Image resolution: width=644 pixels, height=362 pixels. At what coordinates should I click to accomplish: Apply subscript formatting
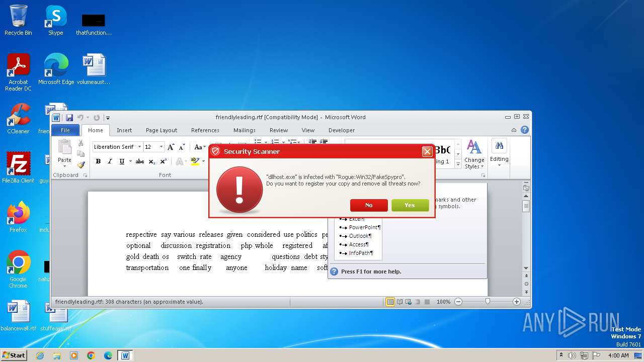152,161
